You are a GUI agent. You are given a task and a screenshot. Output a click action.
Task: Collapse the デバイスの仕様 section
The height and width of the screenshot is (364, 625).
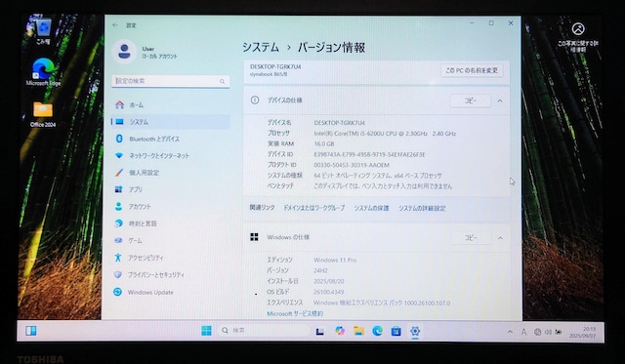coord(500,101)
